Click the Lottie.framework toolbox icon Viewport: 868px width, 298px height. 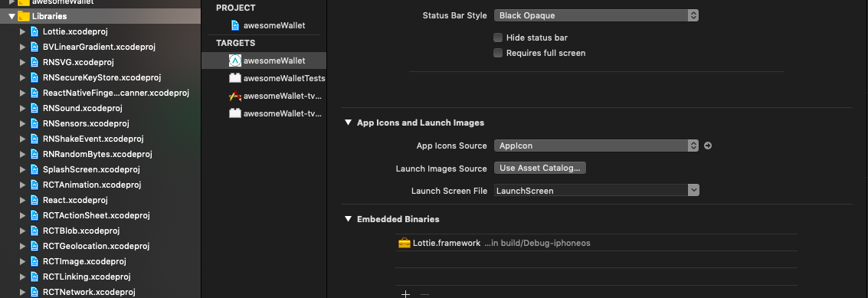pos(405,243)
